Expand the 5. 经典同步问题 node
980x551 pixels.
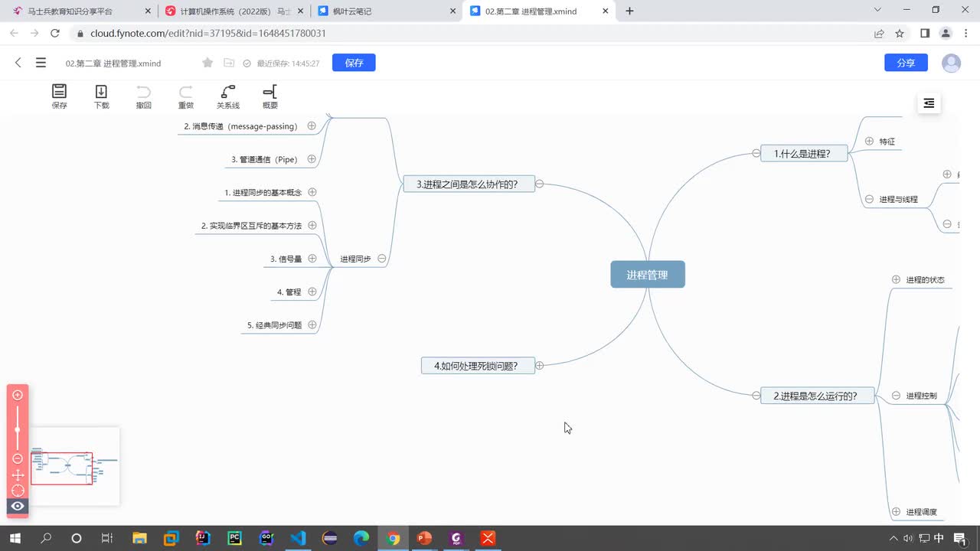312,325
